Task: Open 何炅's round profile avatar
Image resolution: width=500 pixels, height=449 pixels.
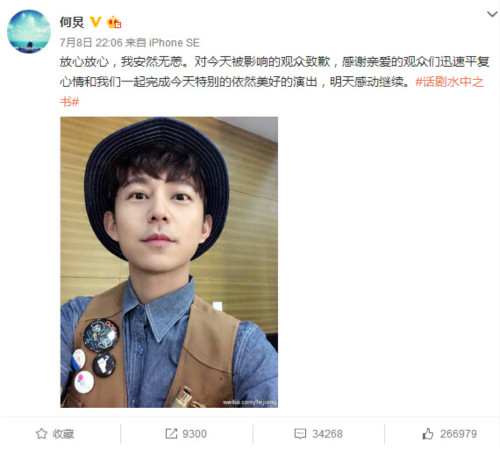Action: point(29,31)
